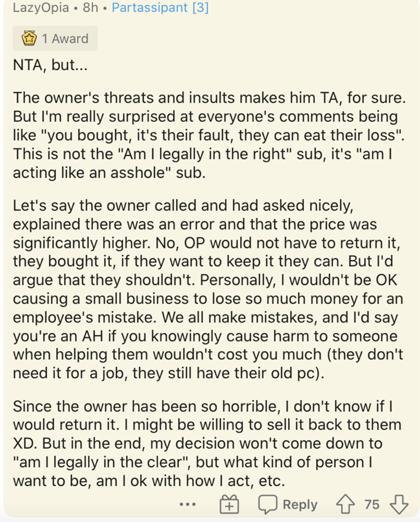Click the 8h timestamp
420x522 pixels.
90,7
